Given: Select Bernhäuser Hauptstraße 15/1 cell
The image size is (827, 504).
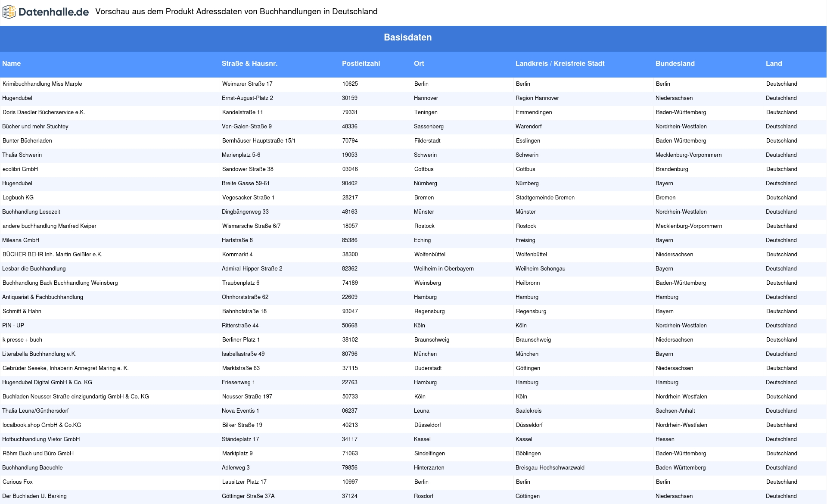Looking at the screenshot, I should (259, 141).
